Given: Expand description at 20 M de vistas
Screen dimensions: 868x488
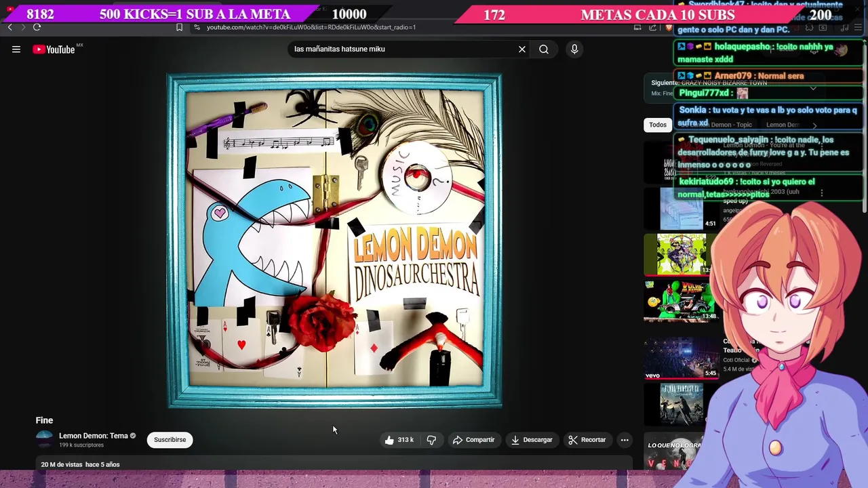Looking at the screenshot, I should point(80,464).
